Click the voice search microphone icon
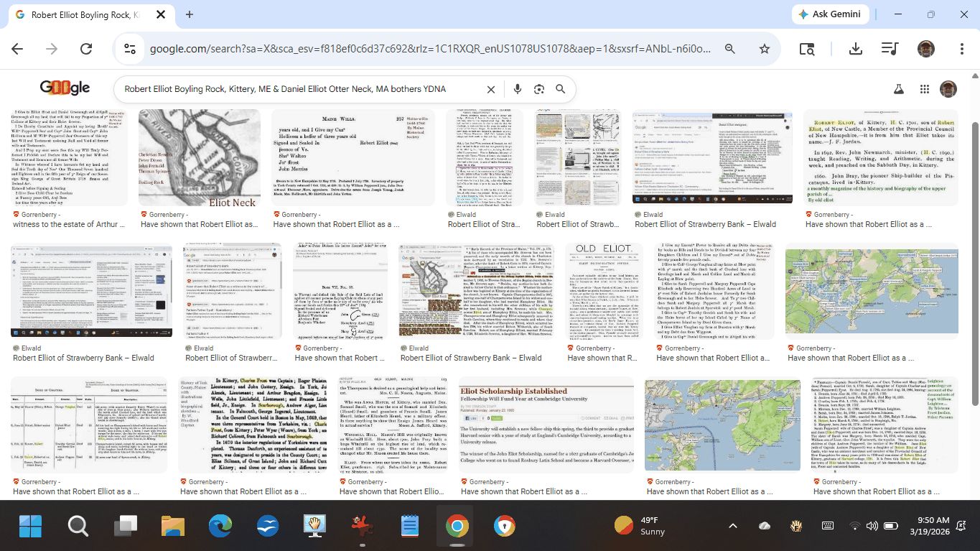This screenshot has width=980, height=551. click(517, 89)
